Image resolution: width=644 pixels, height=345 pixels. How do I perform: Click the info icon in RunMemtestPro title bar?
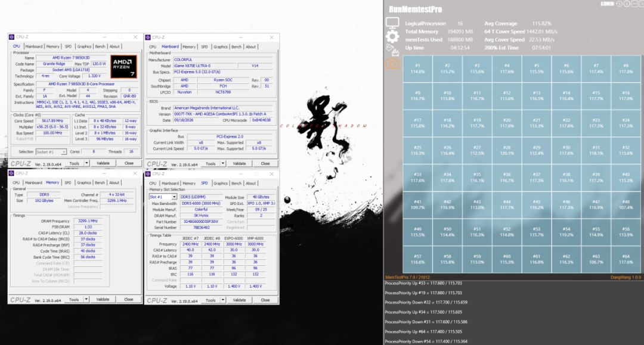point(627,4)
